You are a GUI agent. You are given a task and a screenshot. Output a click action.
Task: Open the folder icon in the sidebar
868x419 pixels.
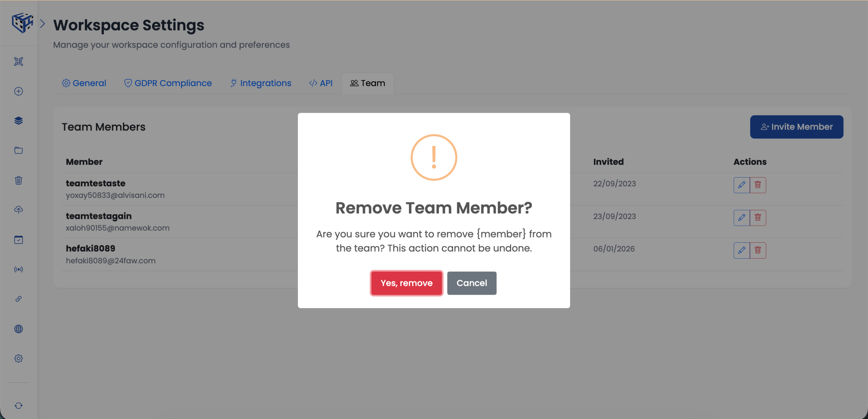click(x=19, y=150)
